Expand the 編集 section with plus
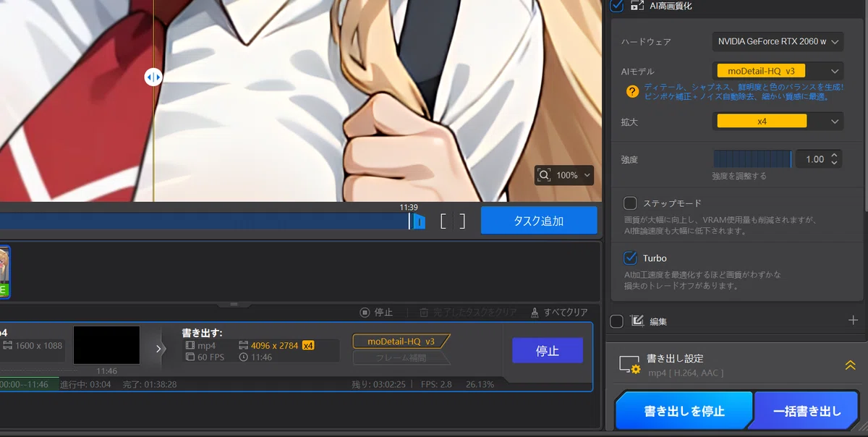The image size is (868, 437). (853, 320)
